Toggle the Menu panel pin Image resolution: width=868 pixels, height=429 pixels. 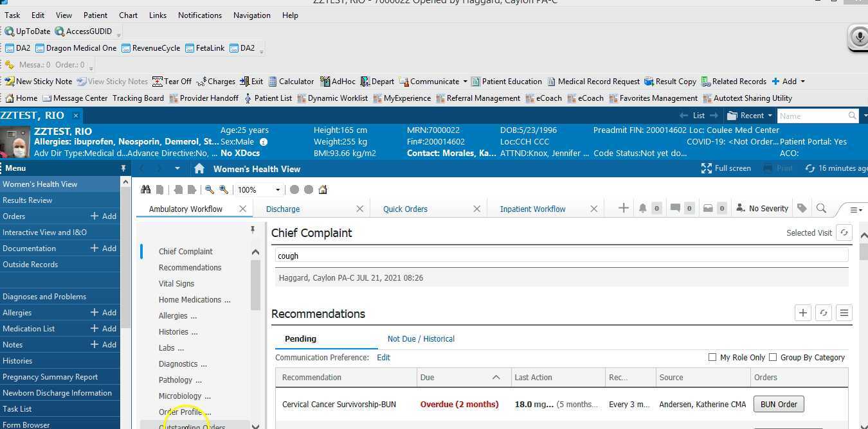click(123, 168)
